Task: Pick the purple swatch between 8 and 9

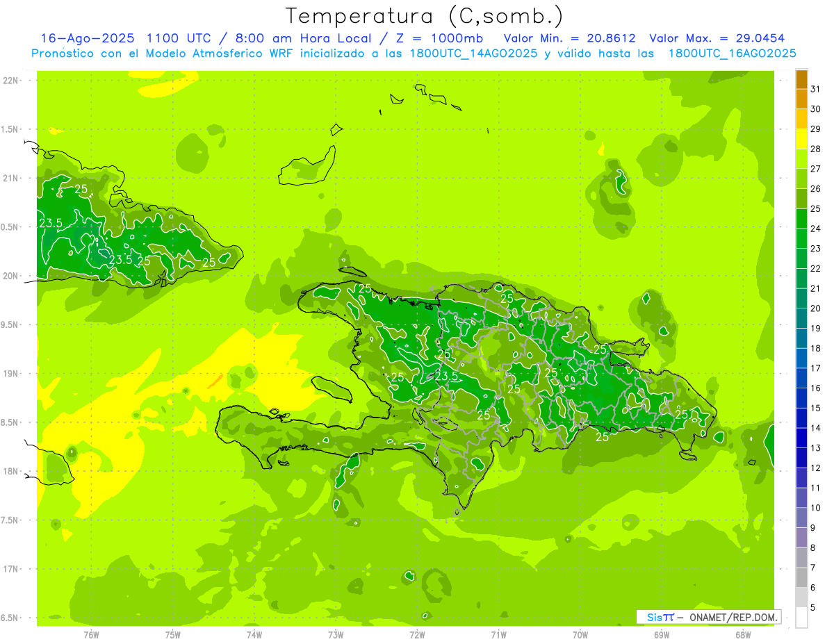Action: click(802, 538)
